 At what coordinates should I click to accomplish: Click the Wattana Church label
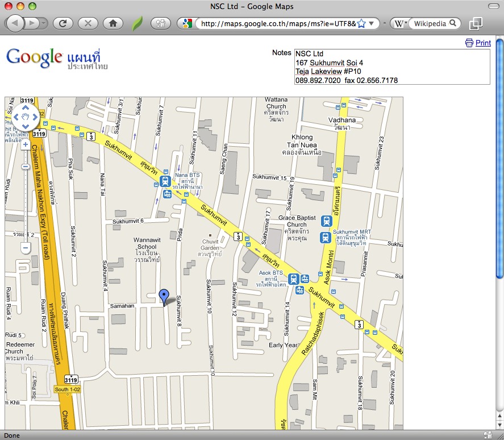(276, 109)
